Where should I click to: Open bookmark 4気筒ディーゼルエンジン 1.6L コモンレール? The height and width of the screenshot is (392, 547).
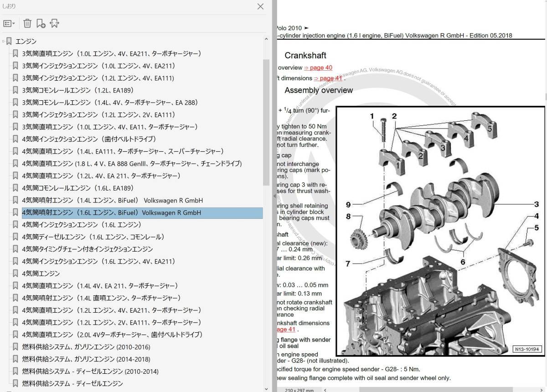[93, 237]
